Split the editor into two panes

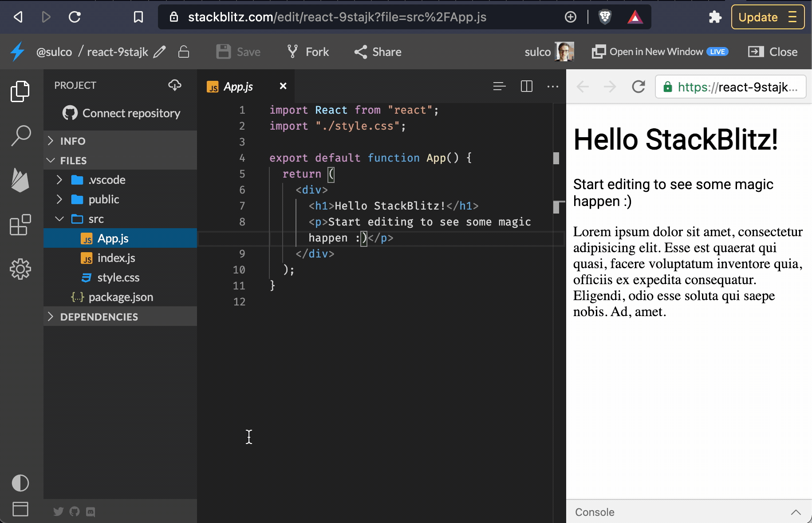coord(526,87)
